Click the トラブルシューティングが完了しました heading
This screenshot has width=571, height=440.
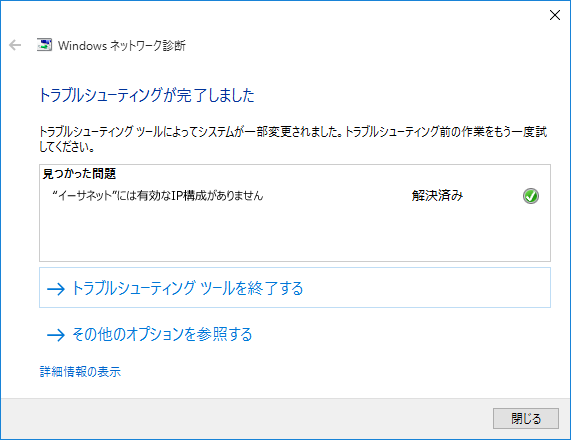point(147,95)
